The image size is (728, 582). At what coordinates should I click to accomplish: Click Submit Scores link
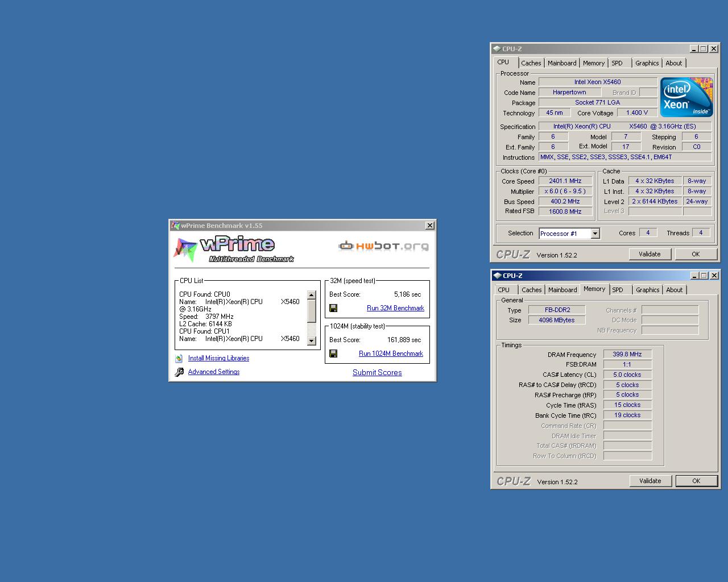click(377, 373)
